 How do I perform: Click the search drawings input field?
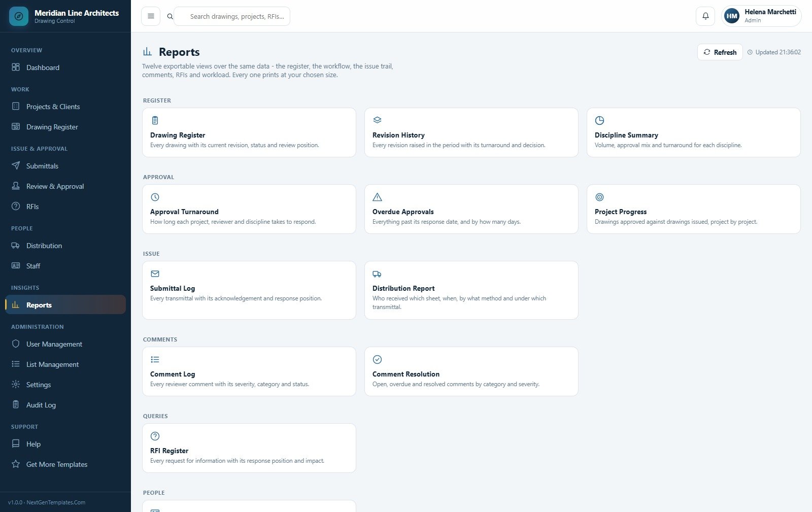click(x=232, y=16)
